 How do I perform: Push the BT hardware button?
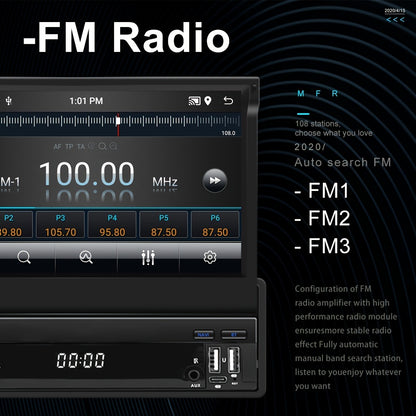click(x=234, y=334)
